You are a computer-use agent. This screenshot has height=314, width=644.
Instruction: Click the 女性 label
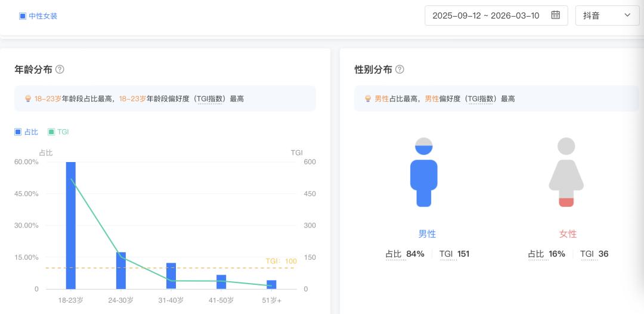click(x=568, y=234)
